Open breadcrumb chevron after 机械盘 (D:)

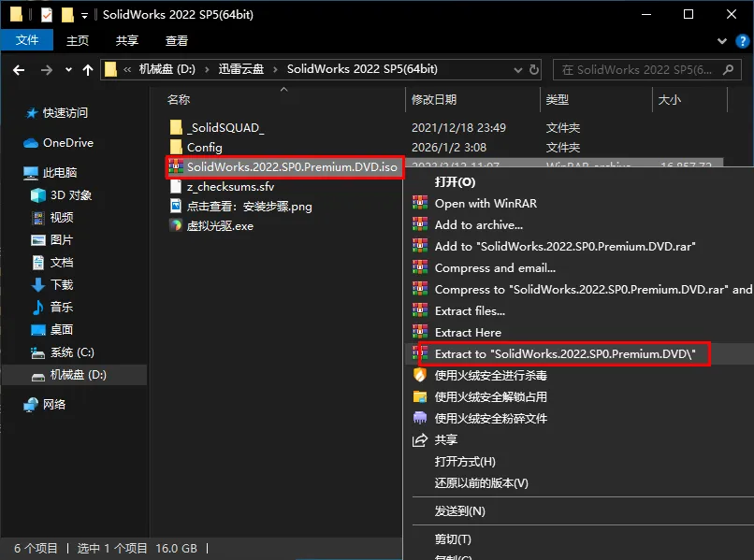pyautogui.click(x=207, y=70)
